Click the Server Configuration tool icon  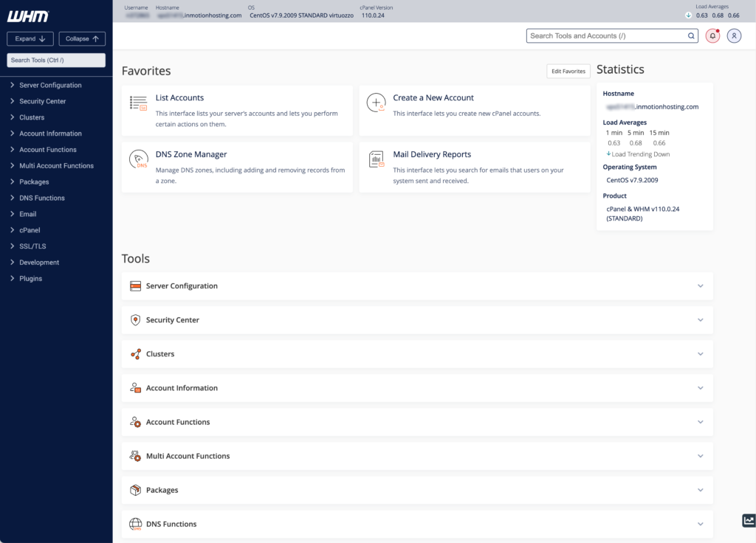(x=136, y=286)
